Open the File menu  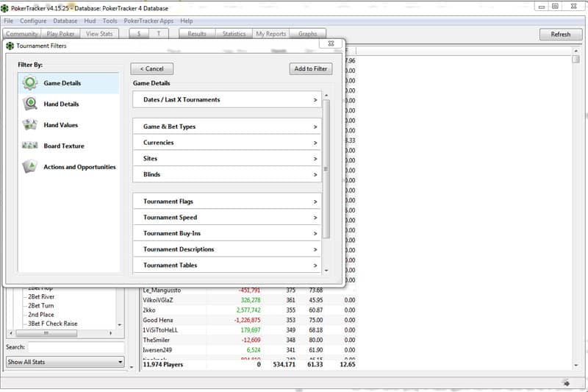(x=8, y=21)
